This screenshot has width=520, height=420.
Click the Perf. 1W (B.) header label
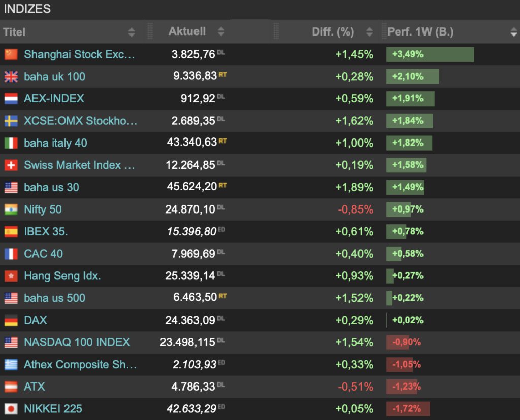tap(420, 32)
